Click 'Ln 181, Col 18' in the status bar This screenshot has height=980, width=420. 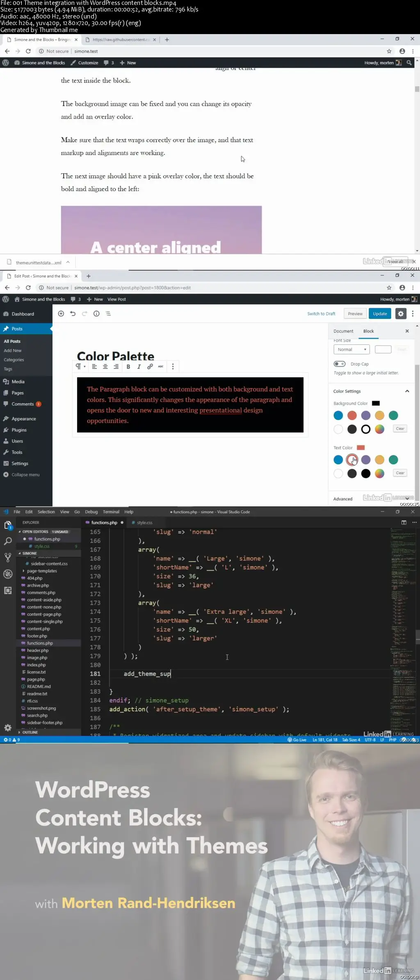click(325, 740)
